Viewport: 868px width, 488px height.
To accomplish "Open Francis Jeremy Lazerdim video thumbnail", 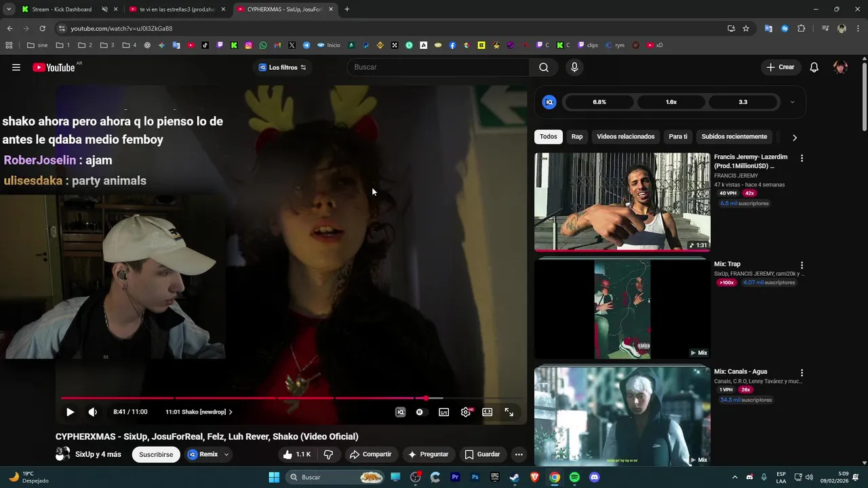I will tap(623, 202).
